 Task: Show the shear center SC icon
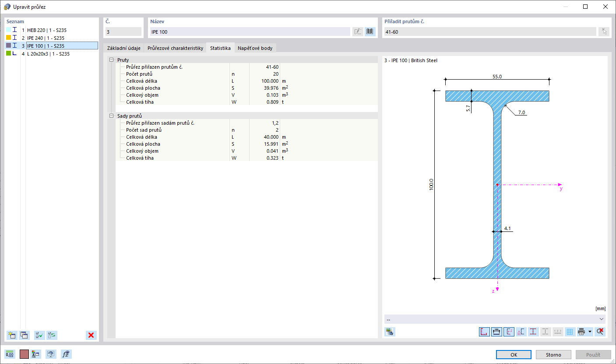[x=521, y=332]
